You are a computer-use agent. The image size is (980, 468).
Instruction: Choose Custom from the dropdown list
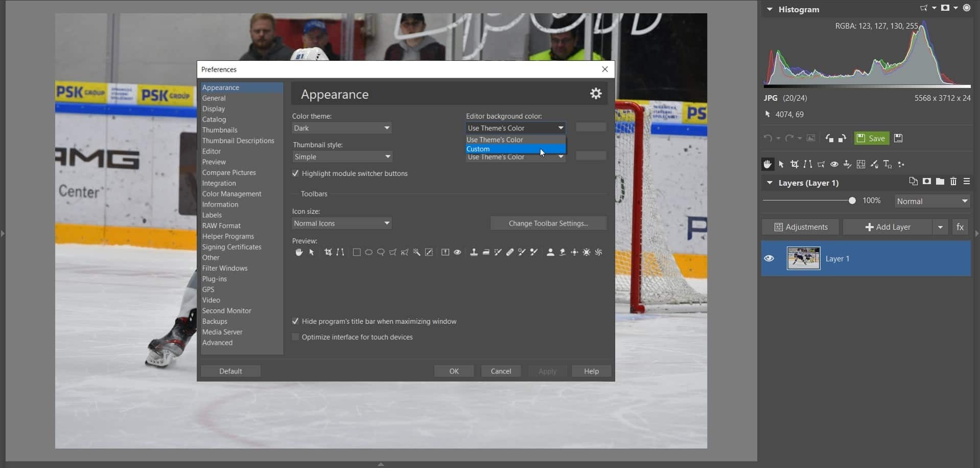pyautogui.click(x=516, y=149)
